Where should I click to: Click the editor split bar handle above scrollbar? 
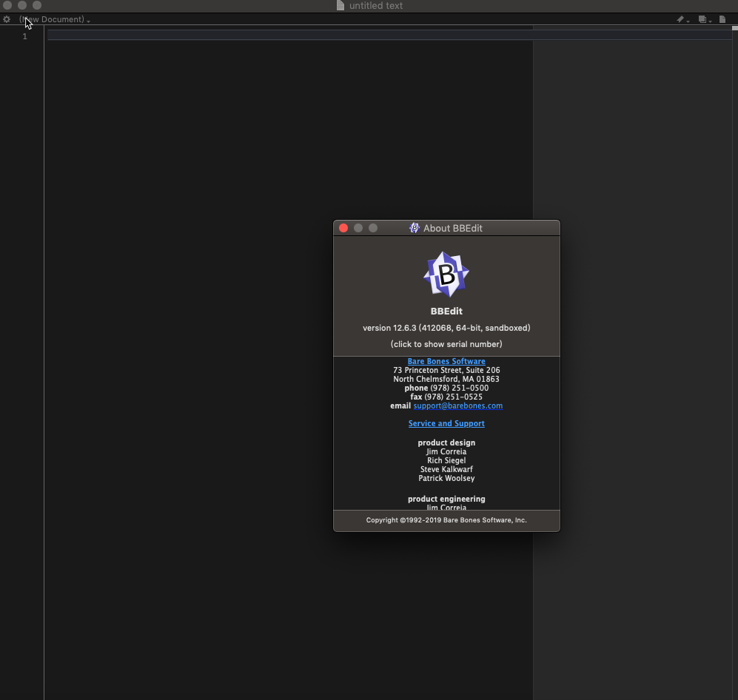click(x=735, y=28)
